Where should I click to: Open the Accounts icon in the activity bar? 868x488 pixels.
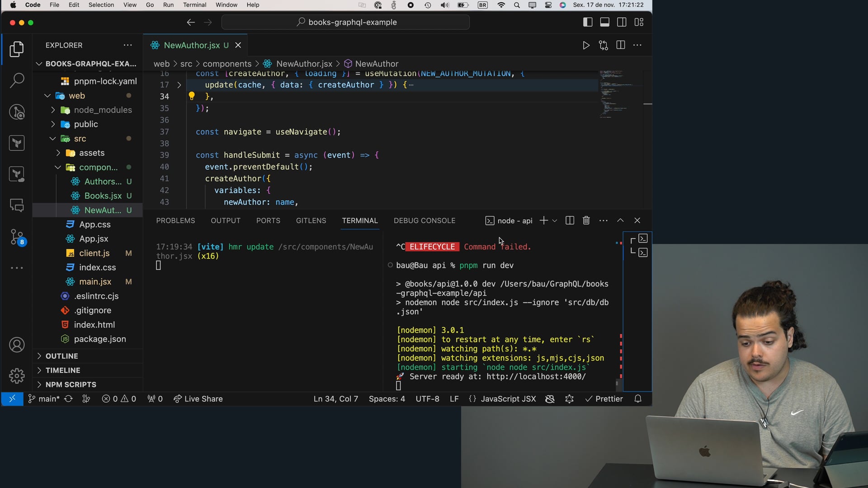point(17,345)
